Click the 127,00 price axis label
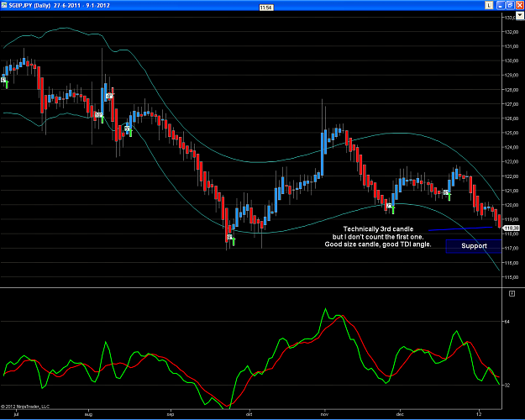The width and height of the screenshot is (525, 420). pyautogui.click(x=512, y=104)
